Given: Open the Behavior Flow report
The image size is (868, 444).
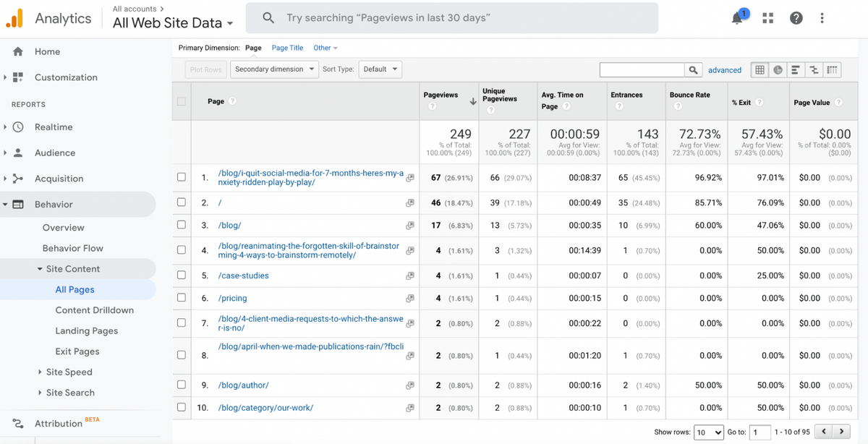Looking at the screenshot, I should [x=73, y=248].
